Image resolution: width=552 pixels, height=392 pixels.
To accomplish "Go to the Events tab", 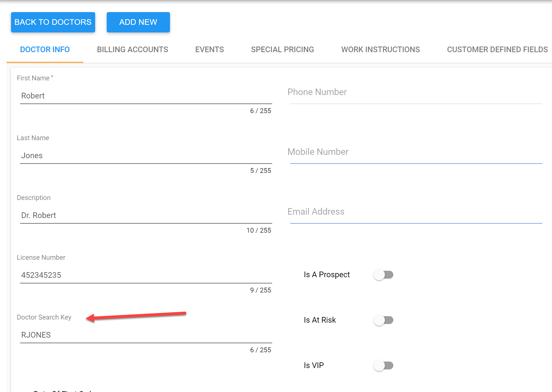I will 209,50.
